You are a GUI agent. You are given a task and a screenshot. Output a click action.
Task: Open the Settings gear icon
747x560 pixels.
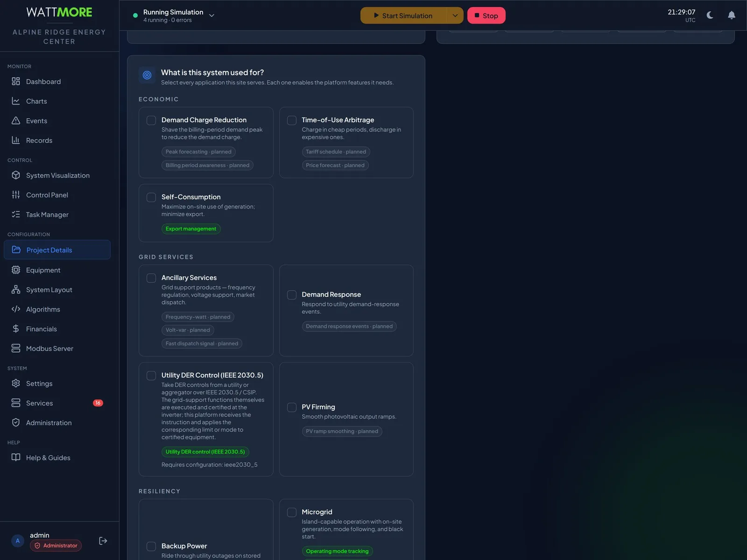click(x=16, y=384)
